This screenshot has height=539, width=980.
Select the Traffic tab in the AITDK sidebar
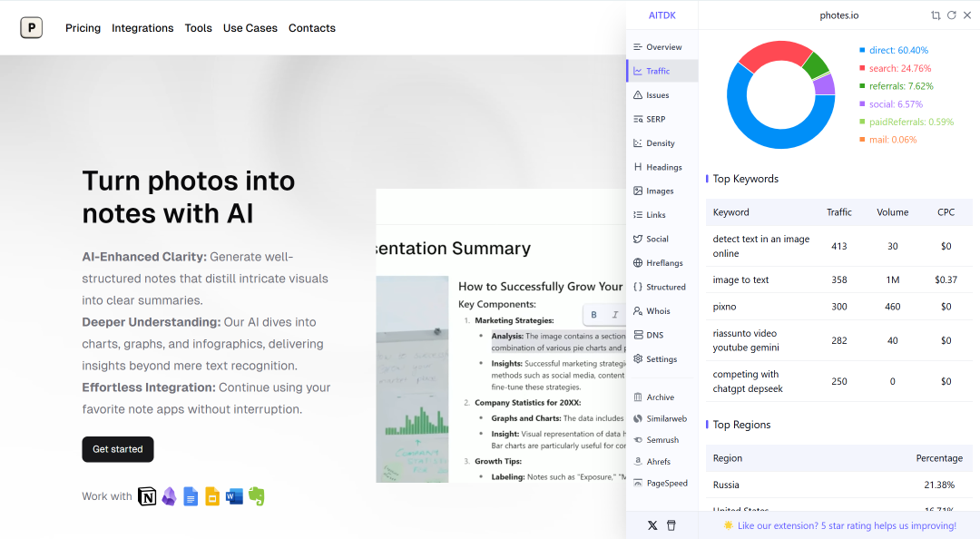(661, 71)
